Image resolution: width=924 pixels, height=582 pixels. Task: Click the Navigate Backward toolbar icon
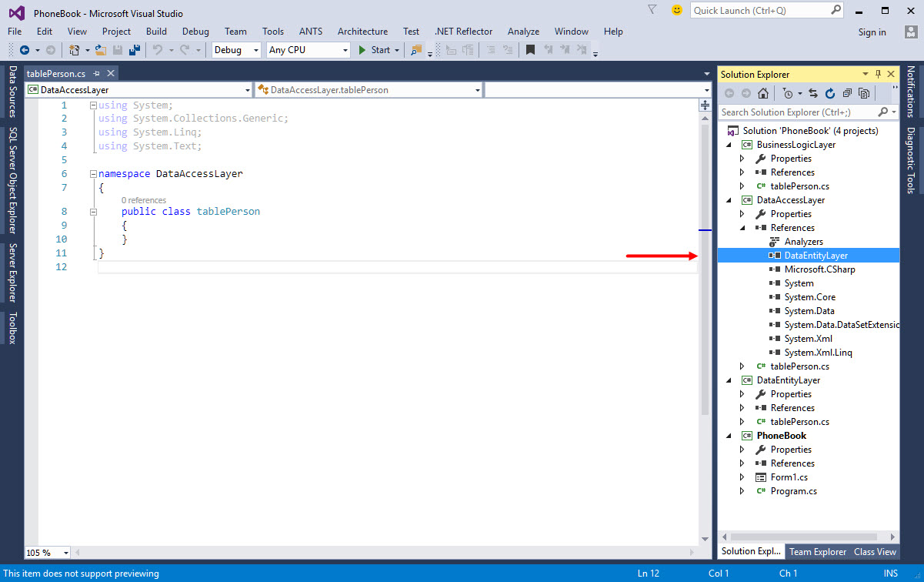click(24, 50)
